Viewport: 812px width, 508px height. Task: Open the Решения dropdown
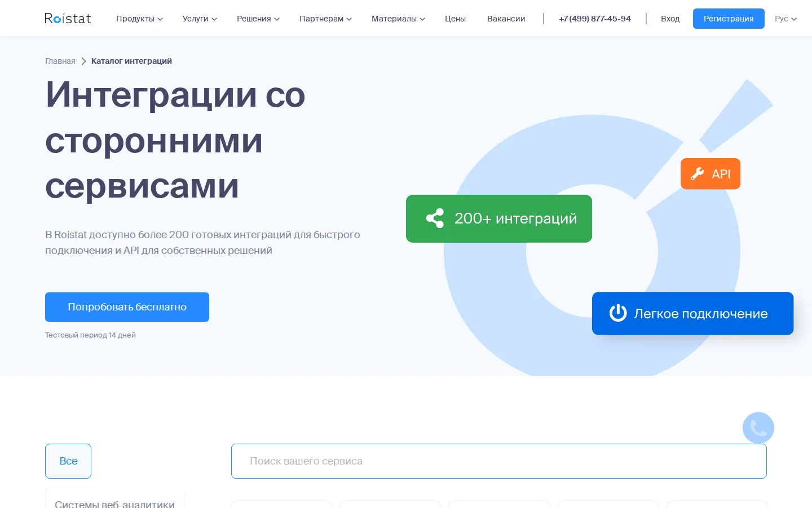coord(258,19)
